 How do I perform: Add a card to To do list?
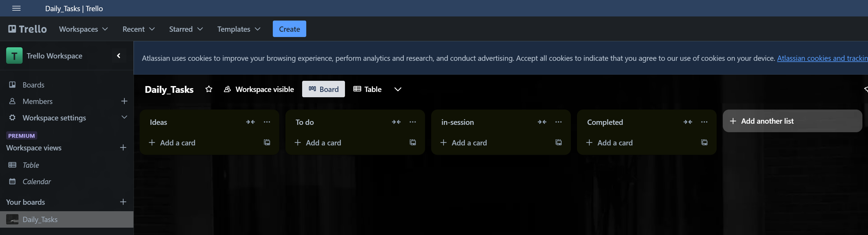pyautogui.click(x=318, y=143)
